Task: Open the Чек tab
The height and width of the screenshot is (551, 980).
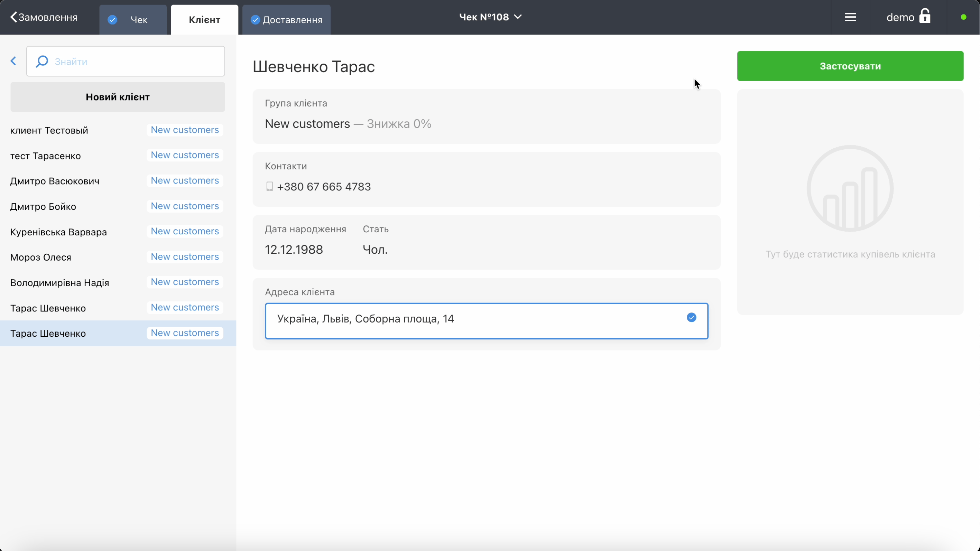Action: pos(133,20)
